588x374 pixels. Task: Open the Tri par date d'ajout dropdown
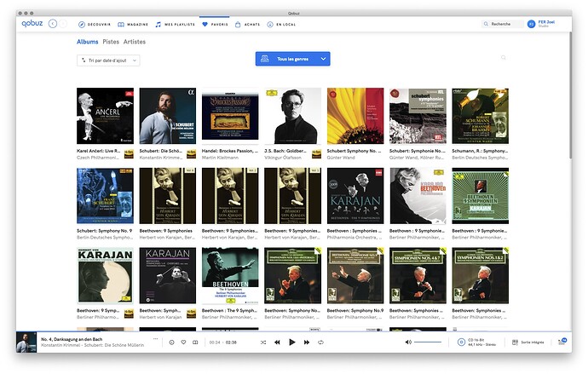tap(108, 60)
